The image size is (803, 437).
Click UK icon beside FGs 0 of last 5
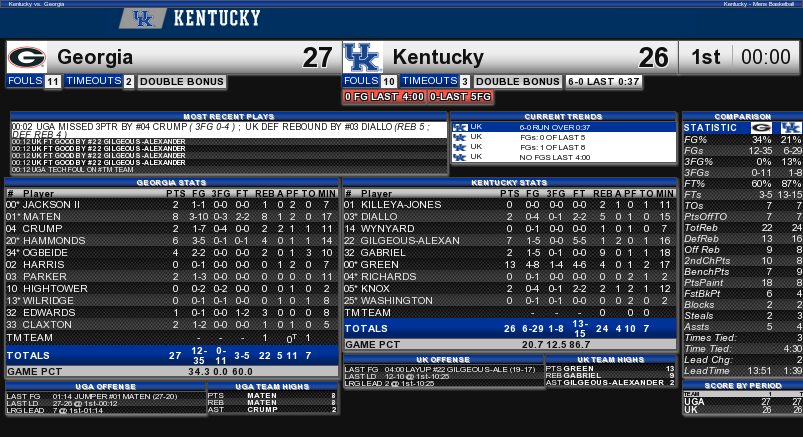[460, 137]
